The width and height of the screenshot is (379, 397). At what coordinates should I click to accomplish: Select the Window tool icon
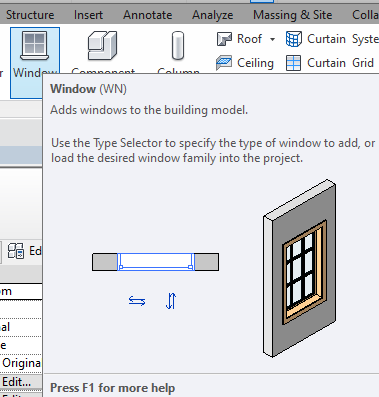click(35, 46)
